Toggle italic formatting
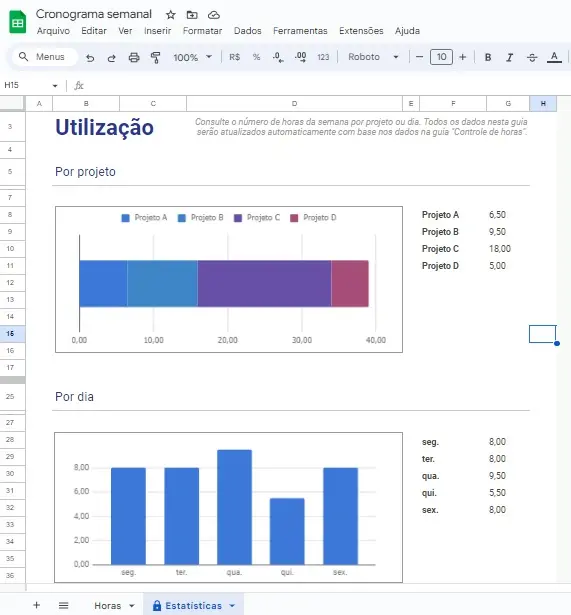 [509, 58]
